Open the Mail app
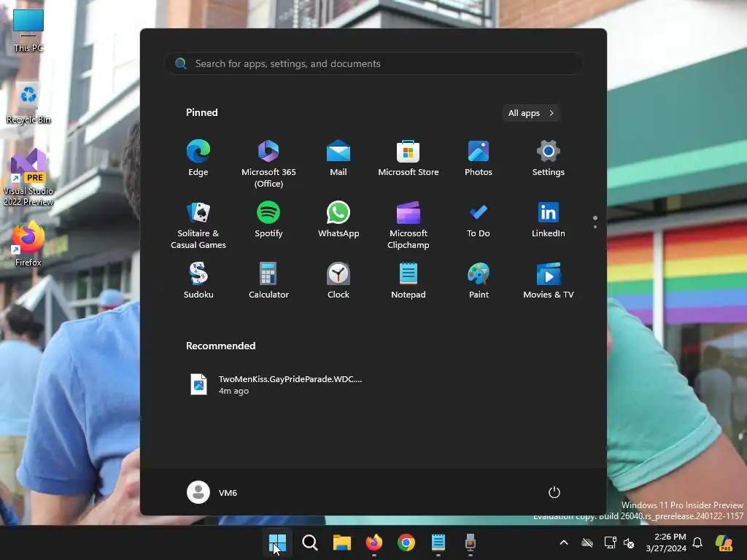Screen dimensions: 747x560 338,158
